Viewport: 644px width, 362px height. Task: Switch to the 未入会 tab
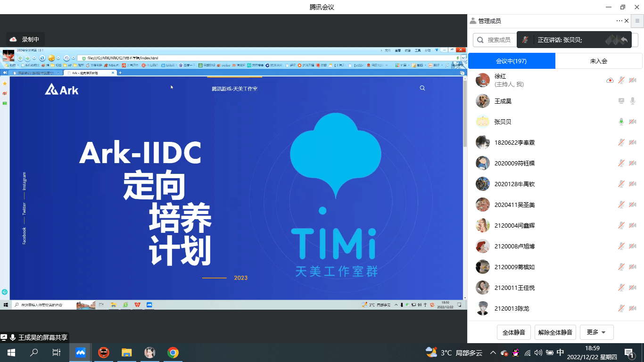[598, 61]
